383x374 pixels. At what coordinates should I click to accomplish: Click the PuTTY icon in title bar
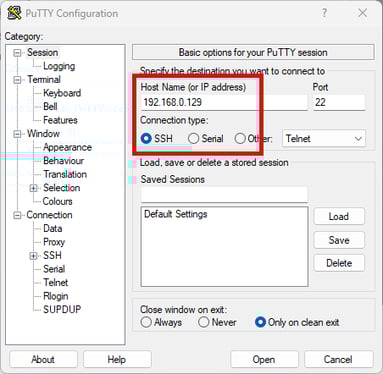pos(14,13)
